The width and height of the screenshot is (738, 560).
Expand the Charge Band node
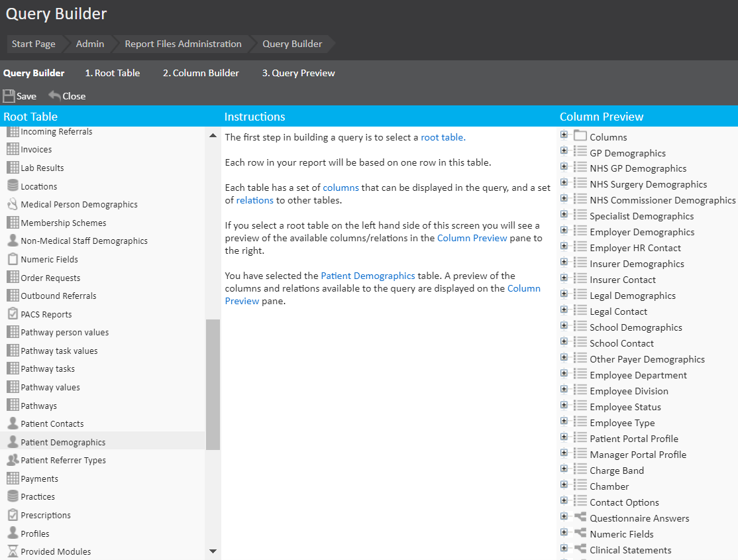click(x=564, y=469)
